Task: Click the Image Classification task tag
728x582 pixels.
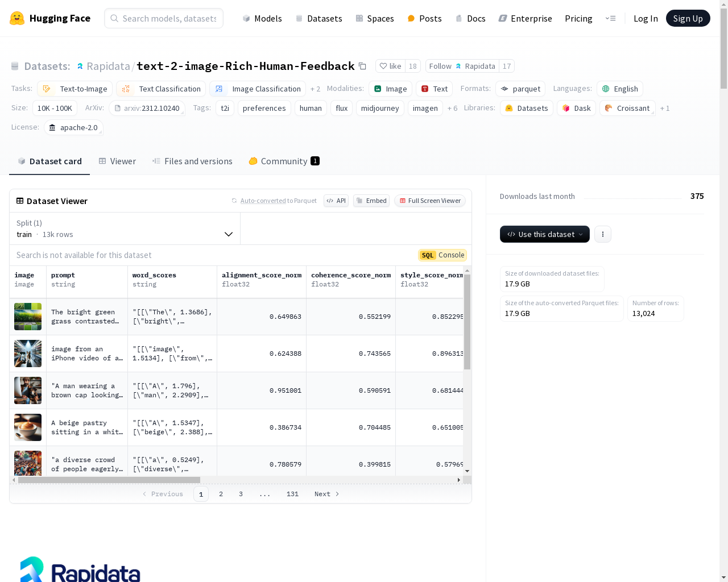Action: (x=258, y=89)
